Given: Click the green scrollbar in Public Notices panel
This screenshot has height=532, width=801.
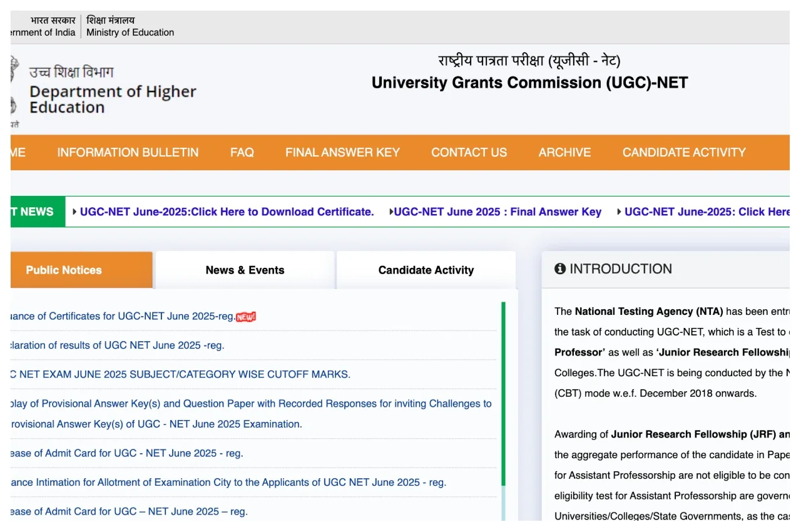Looking at the screenshot, I should (x=503, y=388).
